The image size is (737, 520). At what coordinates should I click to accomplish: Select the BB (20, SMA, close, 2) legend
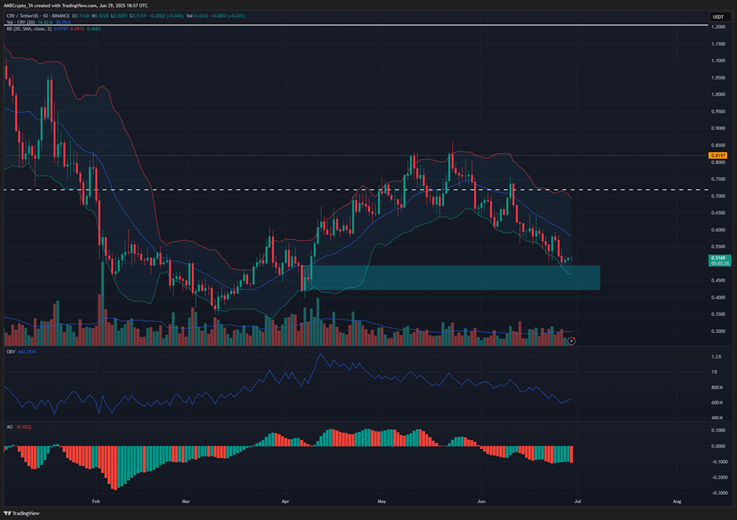click(x=29, y=29)
